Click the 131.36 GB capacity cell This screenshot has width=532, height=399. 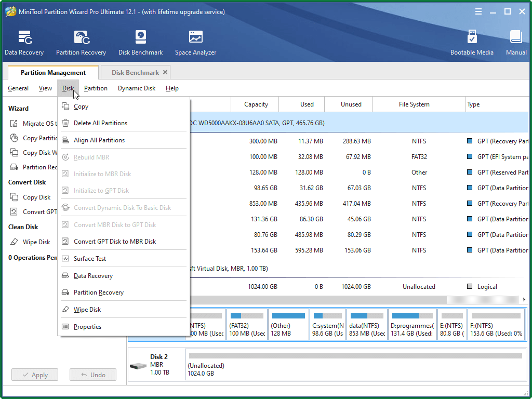[264, 219]
